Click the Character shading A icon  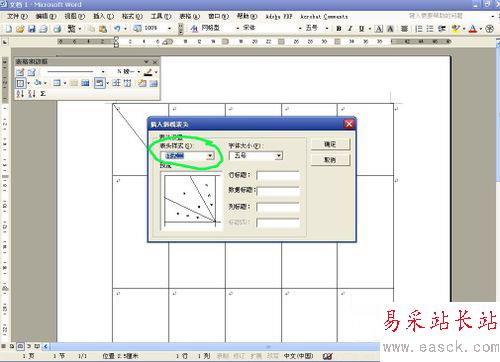point(390,29)
